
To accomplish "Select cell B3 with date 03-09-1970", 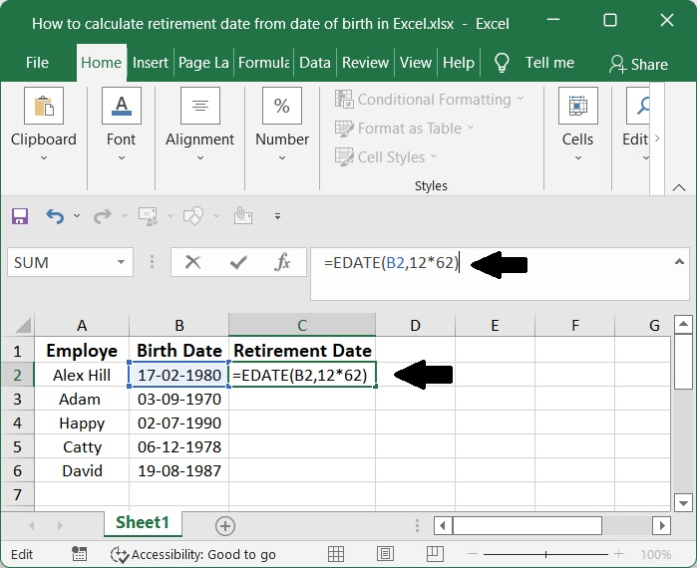I will (178, 399).
